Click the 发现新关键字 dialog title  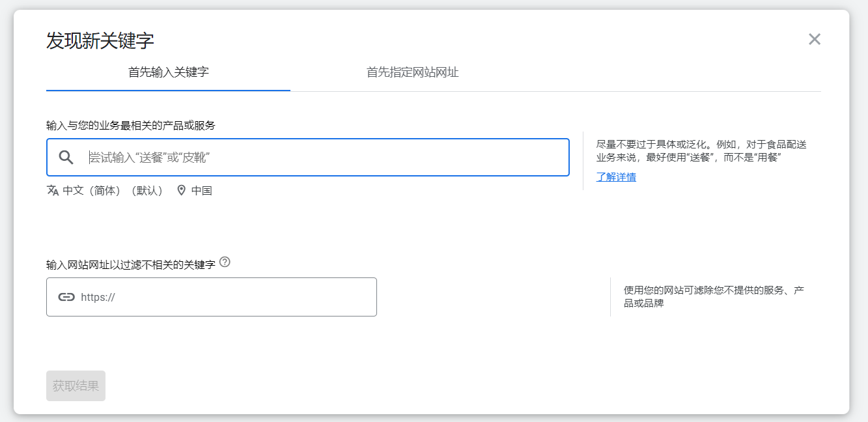(x=100, y=40)
